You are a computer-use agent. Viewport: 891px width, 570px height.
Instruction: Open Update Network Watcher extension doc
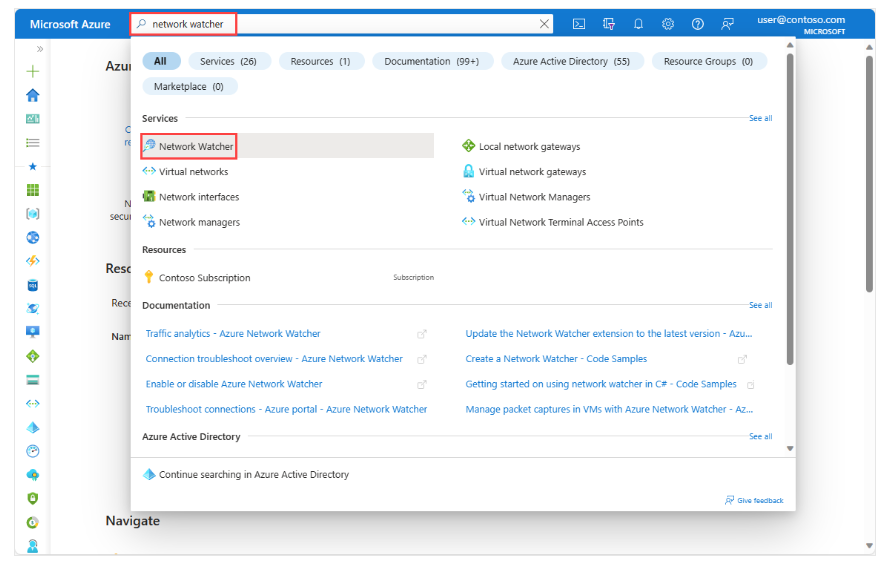pyautogui.click(x=609, y=334)
